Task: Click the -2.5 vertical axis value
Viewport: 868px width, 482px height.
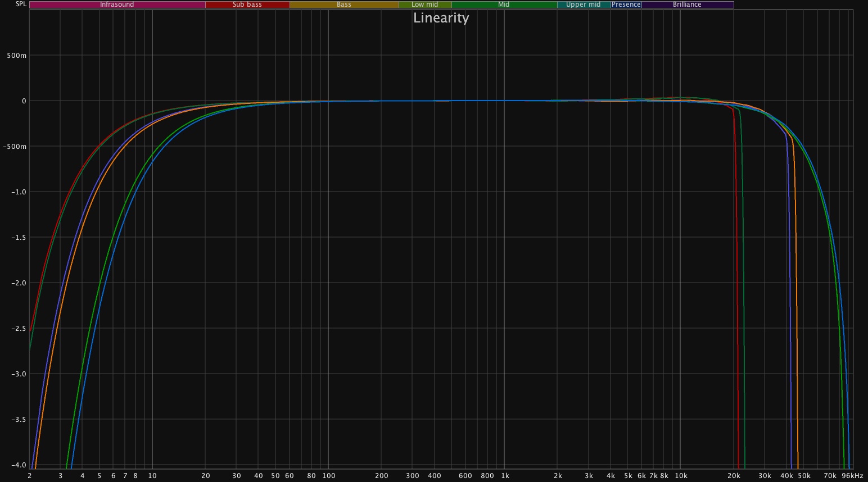Action: coord(19,329)
